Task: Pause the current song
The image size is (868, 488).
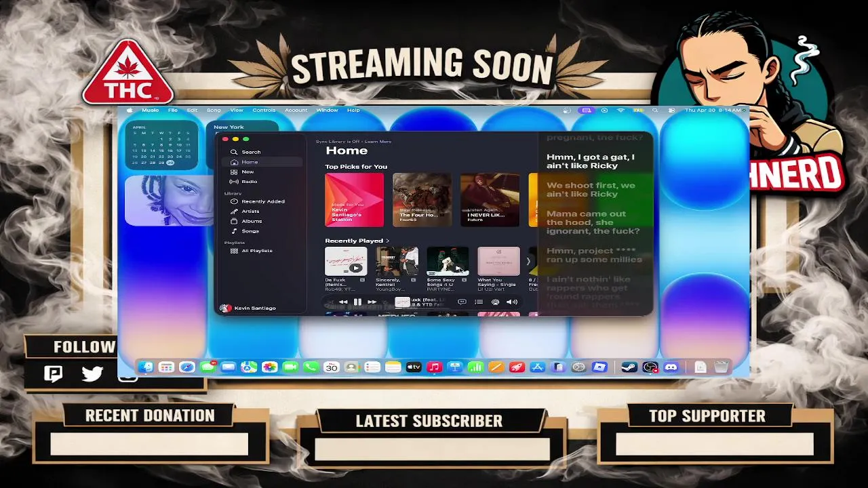Action: (x=357, y=302)
